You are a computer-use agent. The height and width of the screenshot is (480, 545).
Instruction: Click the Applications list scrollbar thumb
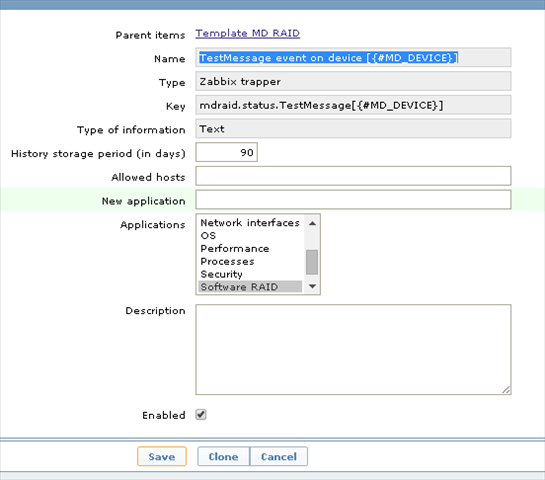(x=312, y=262)
